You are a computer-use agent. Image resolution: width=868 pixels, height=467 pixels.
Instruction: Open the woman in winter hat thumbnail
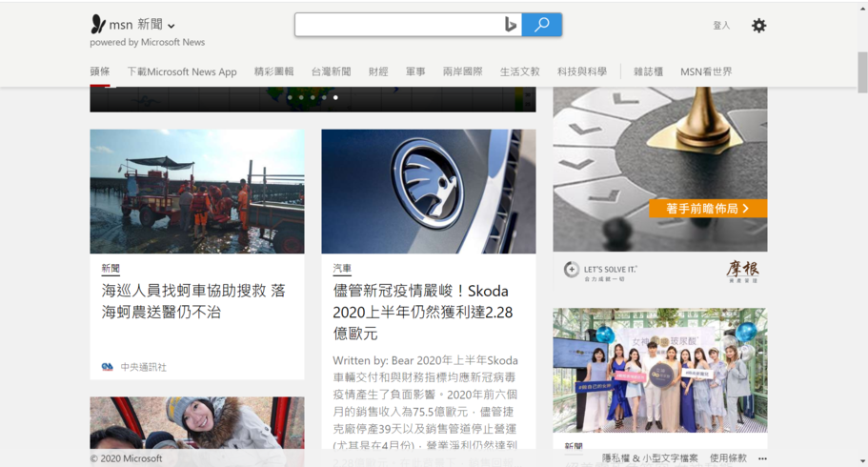point(197,423)
